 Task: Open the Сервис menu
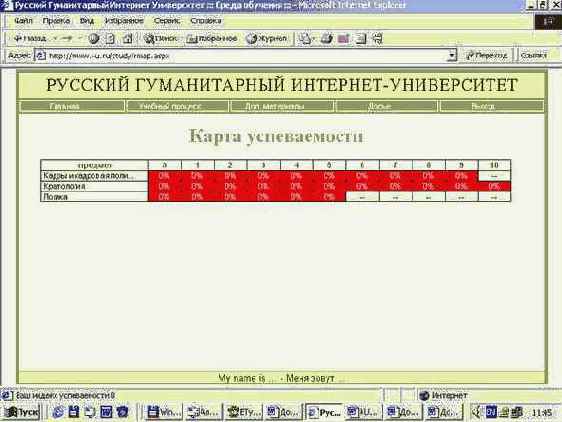(167, 21)
